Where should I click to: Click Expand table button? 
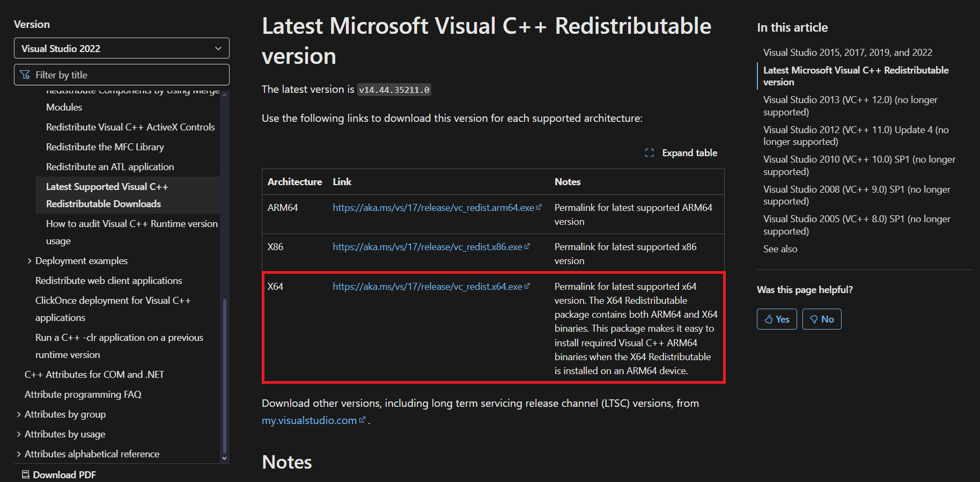pos(681,153)
